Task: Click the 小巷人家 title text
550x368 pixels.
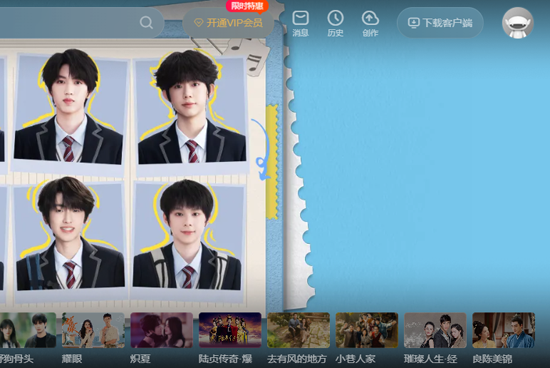Action: click(x=355, y=359)
